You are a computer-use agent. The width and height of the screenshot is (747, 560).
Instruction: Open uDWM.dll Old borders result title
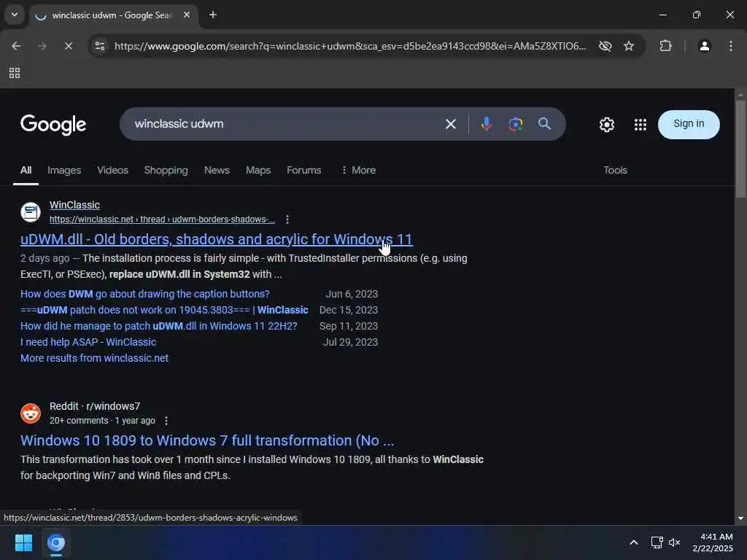pyautogui.click(x=217, y=239)
